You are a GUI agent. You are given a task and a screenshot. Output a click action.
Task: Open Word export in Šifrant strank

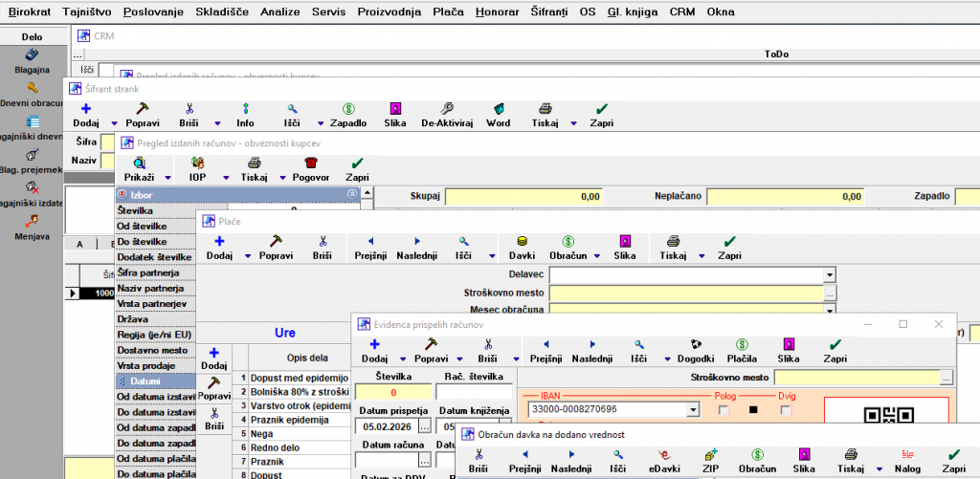point(498,115)
